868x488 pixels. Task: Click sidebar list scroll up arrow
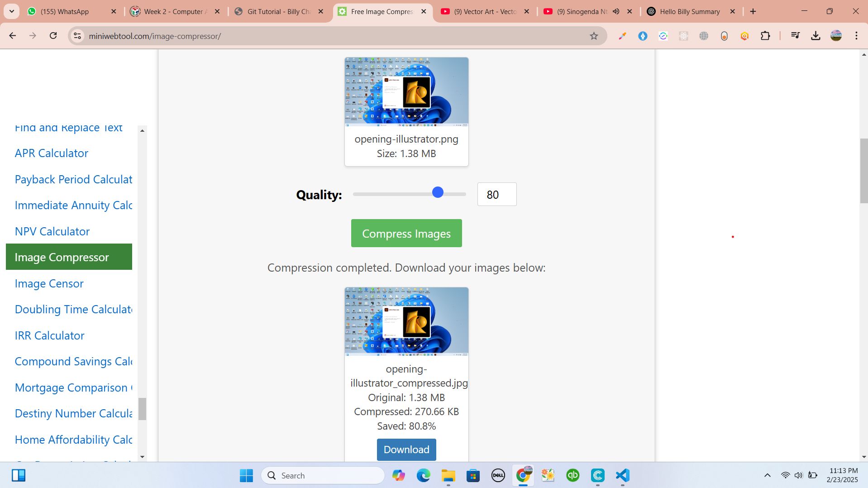click(x=142, y=130)
